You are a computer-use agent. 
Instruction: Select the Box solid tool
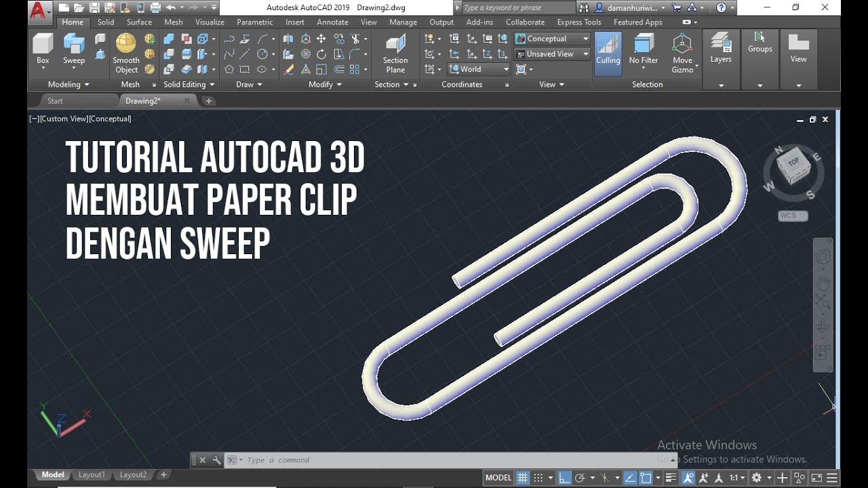[43, 49]
